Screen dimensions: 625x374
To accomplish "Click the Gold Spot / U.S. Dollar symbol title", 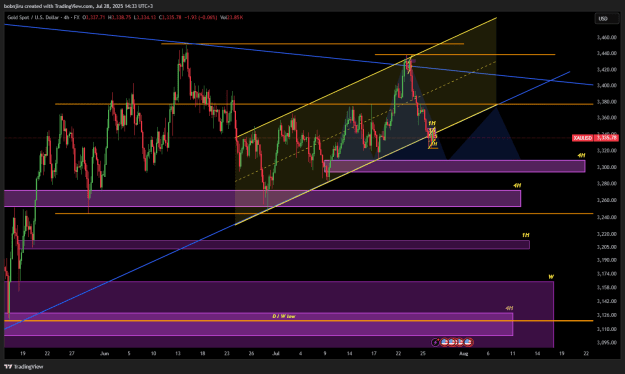I will pos(33,18).
